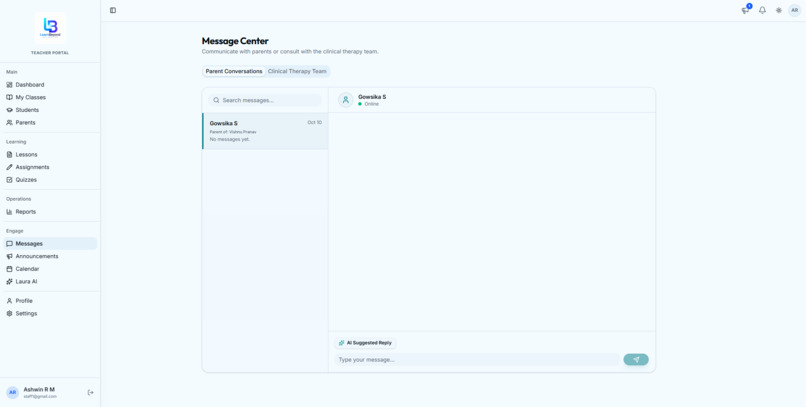806x407 pixels.
Task: Select Messages in sidebar
Action: click(x=50, y=244)
